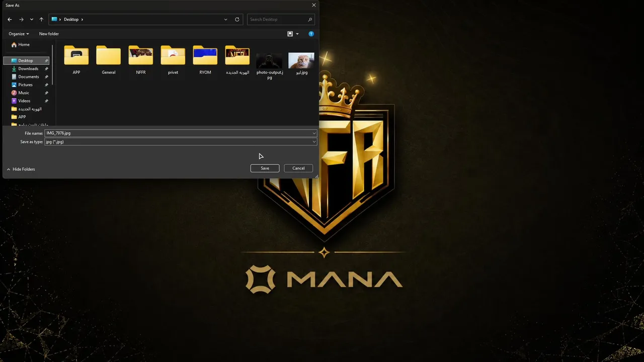Open الهويه الجديده in the navigation pane
Screen dimensions: 644x362
[x=30, y=109]
